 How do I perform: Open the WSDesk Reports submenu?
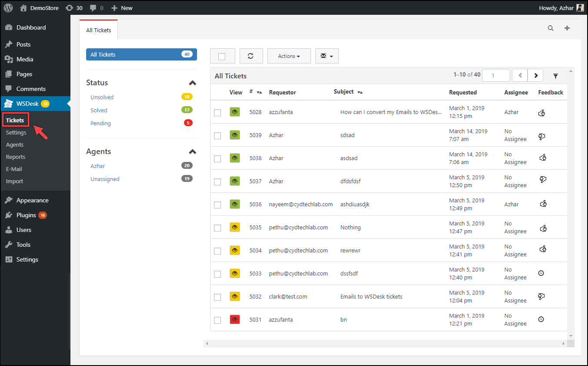coord(16,157)
